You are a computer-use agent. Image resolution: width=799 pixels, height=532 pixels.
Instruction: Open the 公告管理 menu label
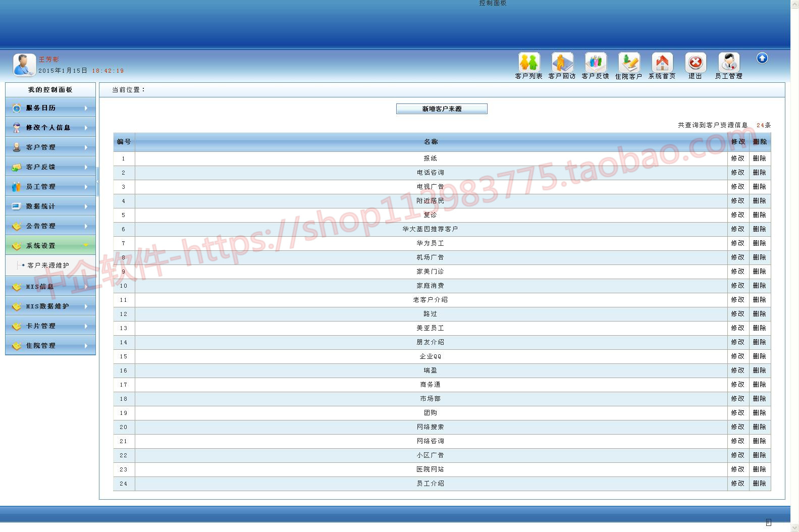tap(41, 226)
